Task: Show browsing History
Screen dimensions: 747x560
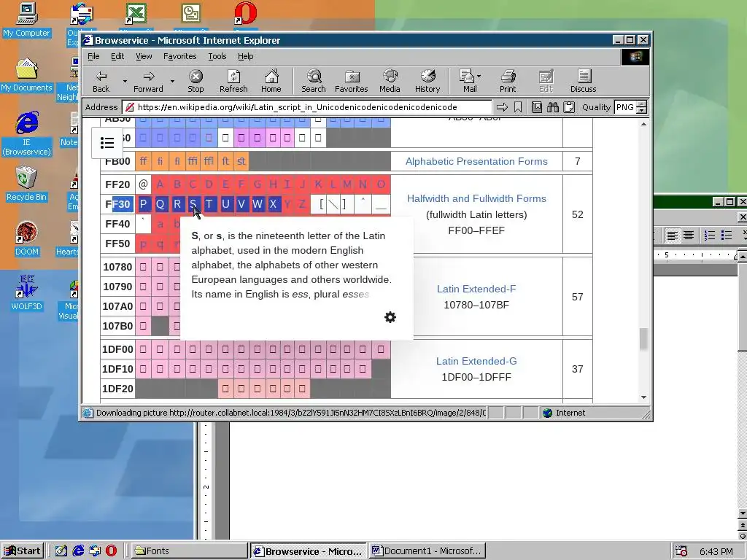Action: 427,82
